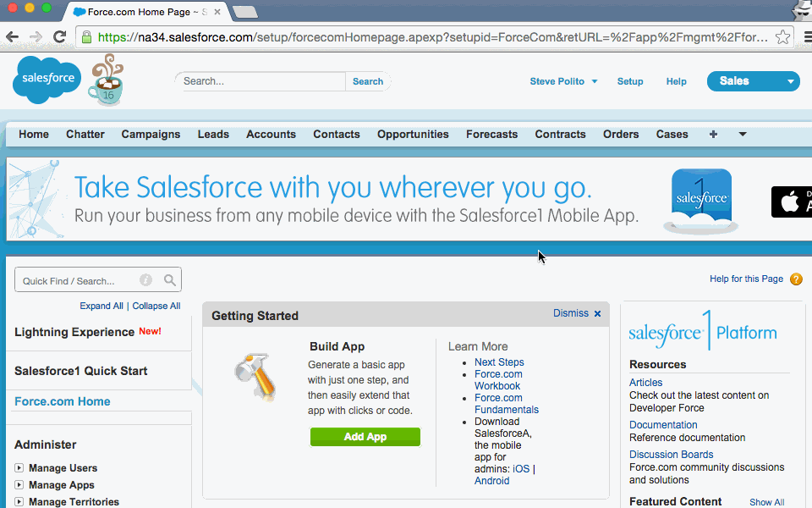Expand the Manage Users tree node

[19, 468]
